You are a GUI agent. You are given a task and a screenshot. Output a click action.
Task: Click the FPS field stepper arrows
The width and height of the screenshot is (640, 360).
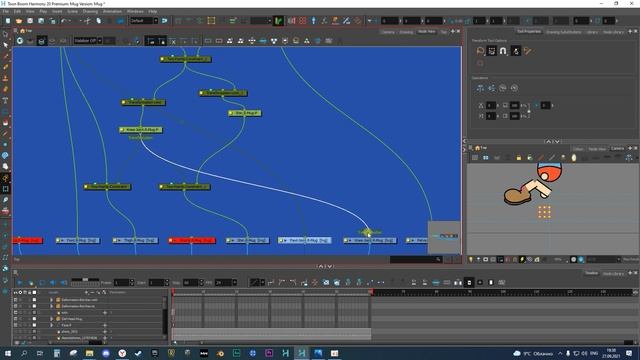[234, 282]
